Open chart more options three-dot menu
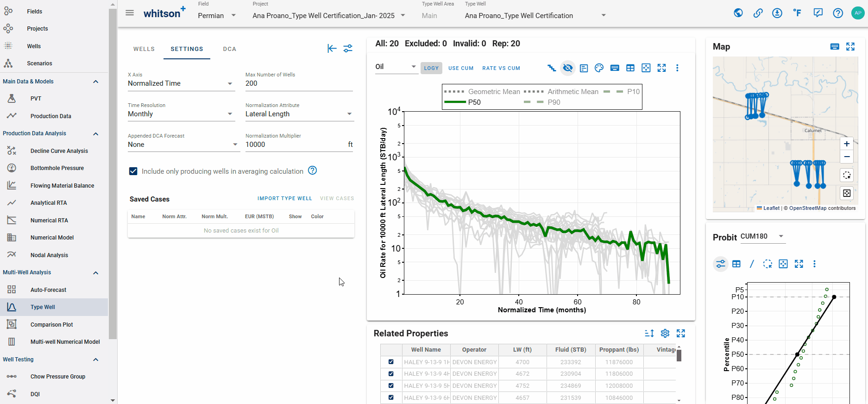 (x=677, y=68)
